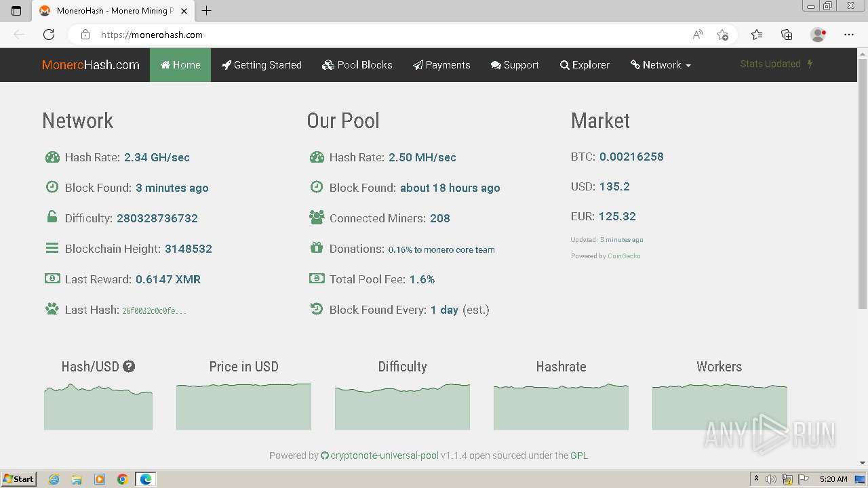Open the last hash 26f0032c0c0fe link
The width and height of the screenshot is (868, 488).
(x=155, y=310)
